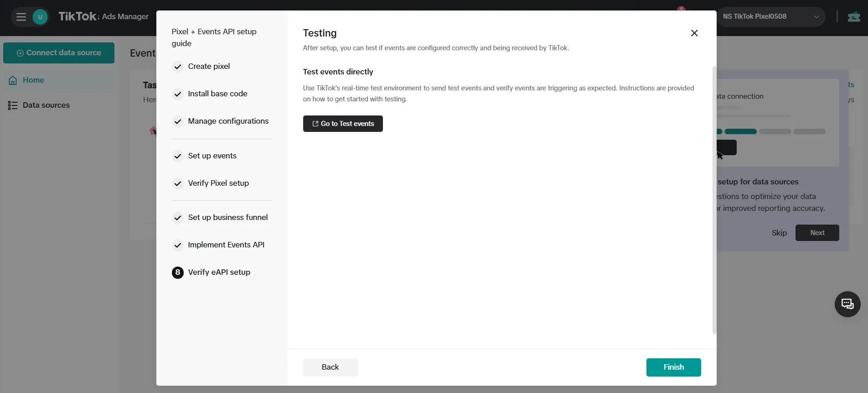Click the checkmark beside Install base code
The width and height of the screenshot is (868, 393).
[178, 94]
